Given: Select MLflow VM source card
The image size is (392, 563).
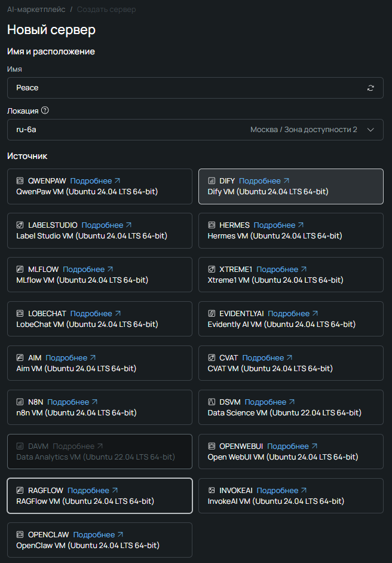Looking at the screenshot, I should tap(100, 275).
